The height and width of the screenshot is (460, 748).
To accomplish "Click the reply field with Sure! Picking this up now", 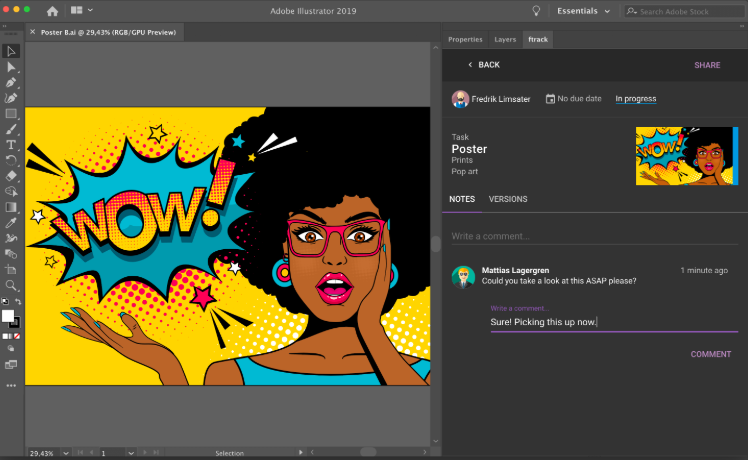I will (614, 322).
